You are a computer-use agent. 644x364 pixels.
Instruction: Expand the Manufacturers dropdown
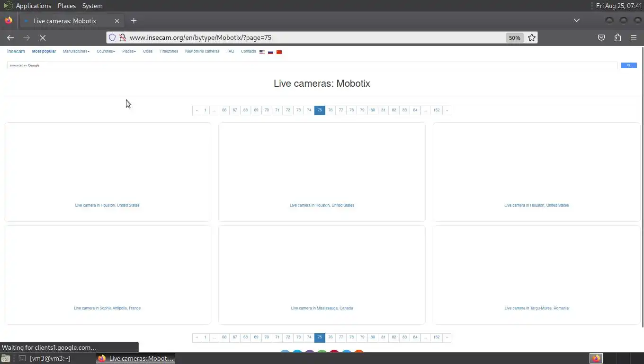(76, 51)
